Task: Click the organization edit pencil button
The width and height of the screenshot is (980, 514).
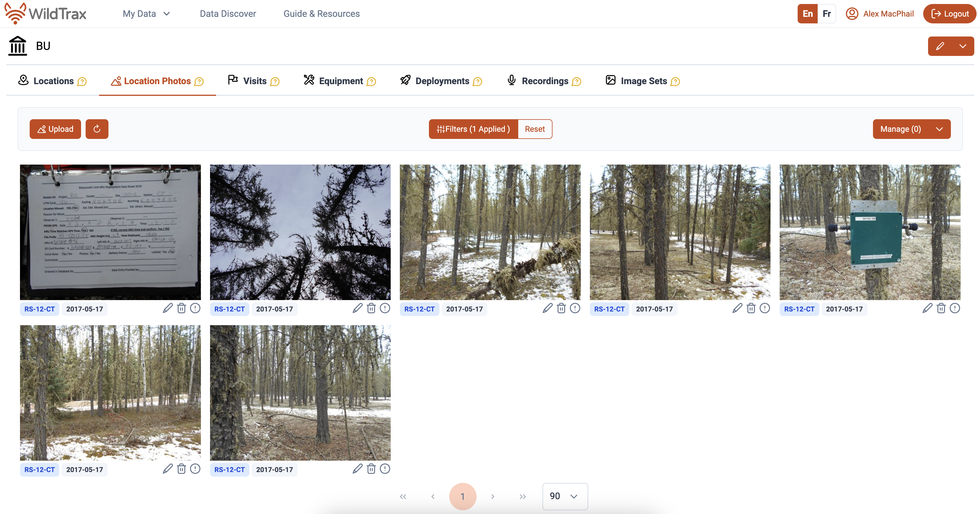Action: tap(940, 46)
